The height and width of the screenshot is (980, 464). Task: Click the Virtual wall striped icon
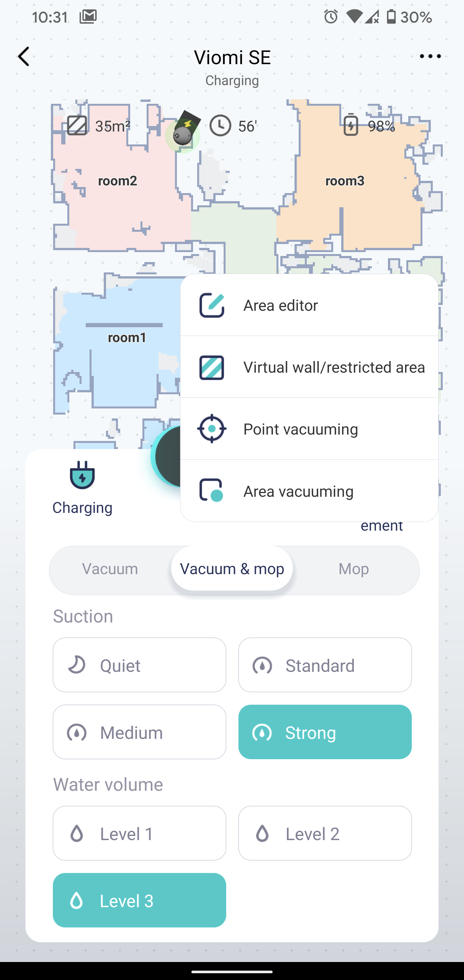pos(212,367)
